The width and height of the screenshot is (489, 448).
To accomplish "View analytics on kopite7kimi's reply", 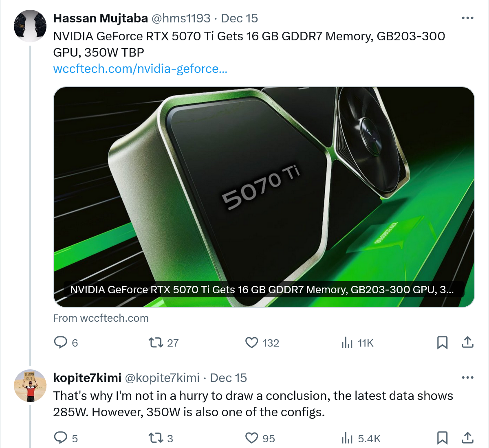I will (x=347, y=438).
